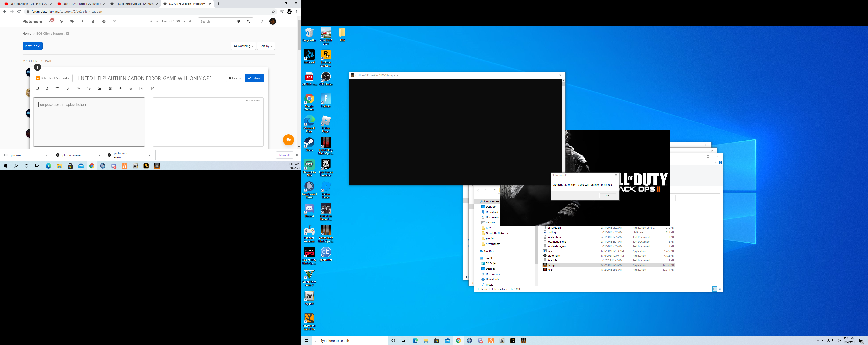The height and width of the screenshot is (345, 868).
Task: Open the Watching dropdown
Action: 243,46
